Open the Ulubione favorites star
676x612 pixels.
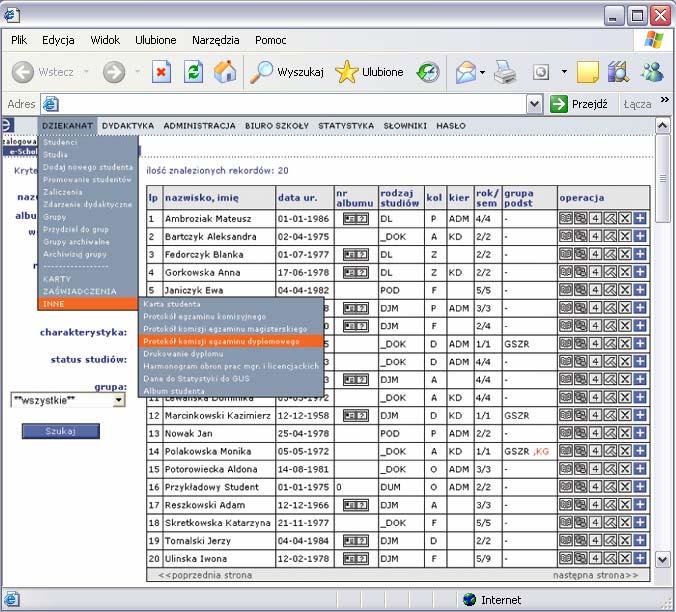point(369,72)
